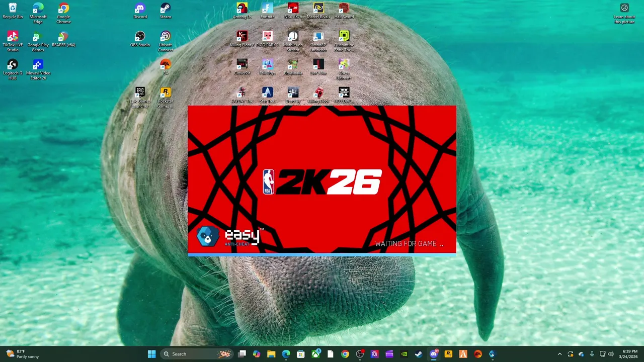Open the EA app from the taskbar
This screenshot has width=644, height=362.
(477, 354)
